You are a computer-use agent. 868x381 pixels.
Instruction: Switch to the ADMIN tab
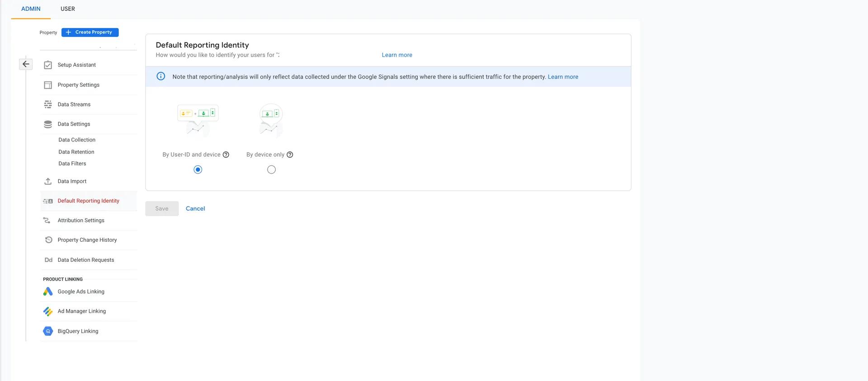coord(31,9)
